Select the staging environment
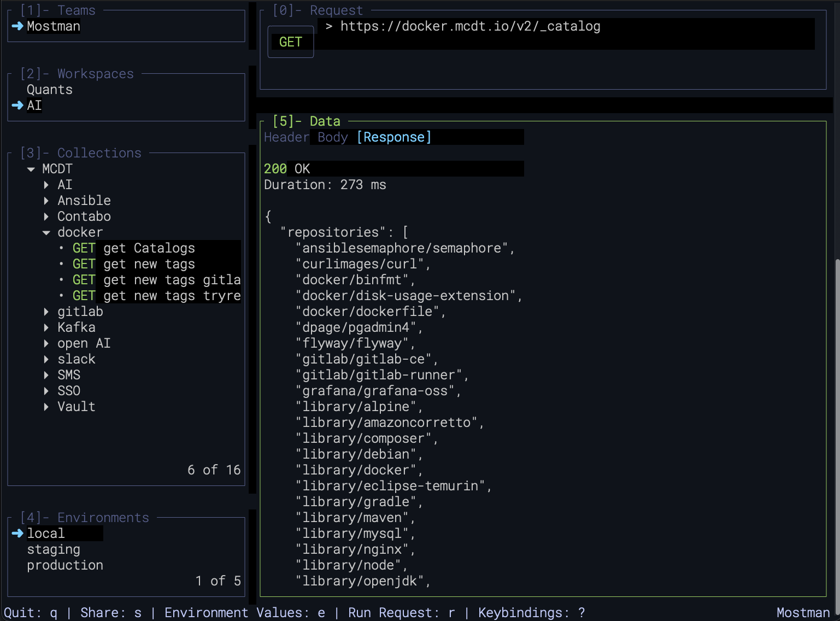The height and width of the screenshot is (621, 840). 53,549
